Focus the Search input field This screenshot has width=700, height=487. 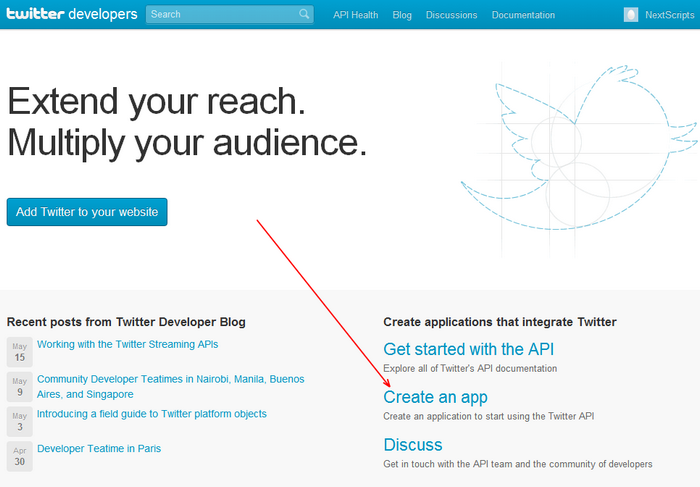pos(229,14)
